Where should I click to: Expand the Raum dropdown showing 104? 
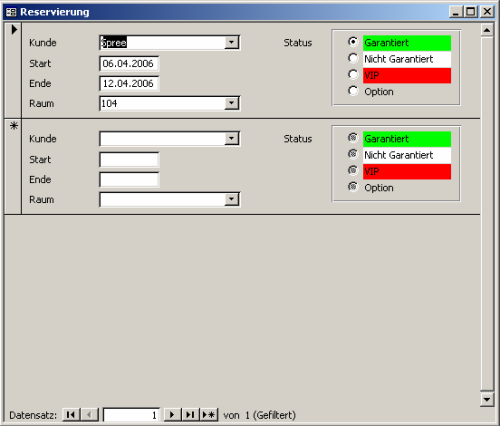tap(231, 103)
